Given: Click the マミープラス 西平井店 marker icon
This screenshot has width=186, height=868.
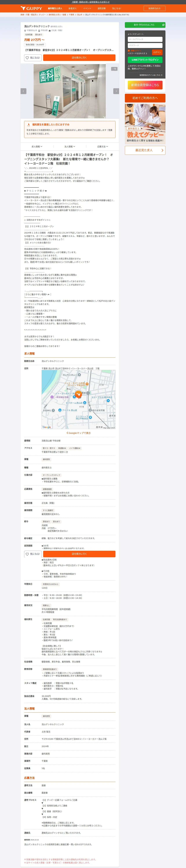Looking at the screenshot, I should [108, 400].
